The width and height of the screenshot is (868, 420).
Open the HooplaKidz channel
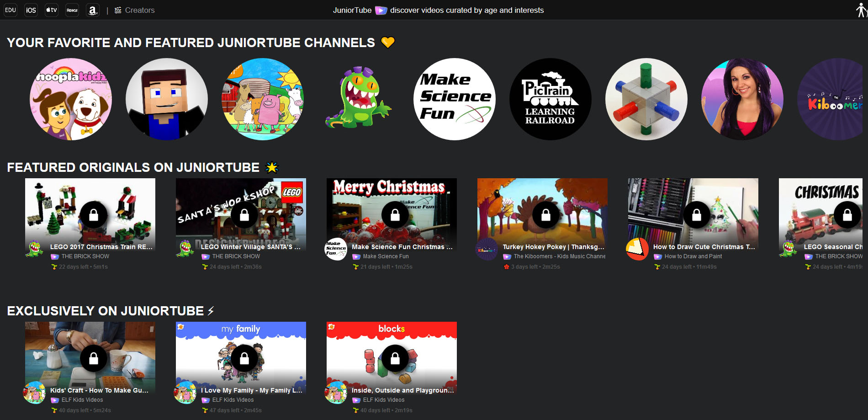point(71,99)
